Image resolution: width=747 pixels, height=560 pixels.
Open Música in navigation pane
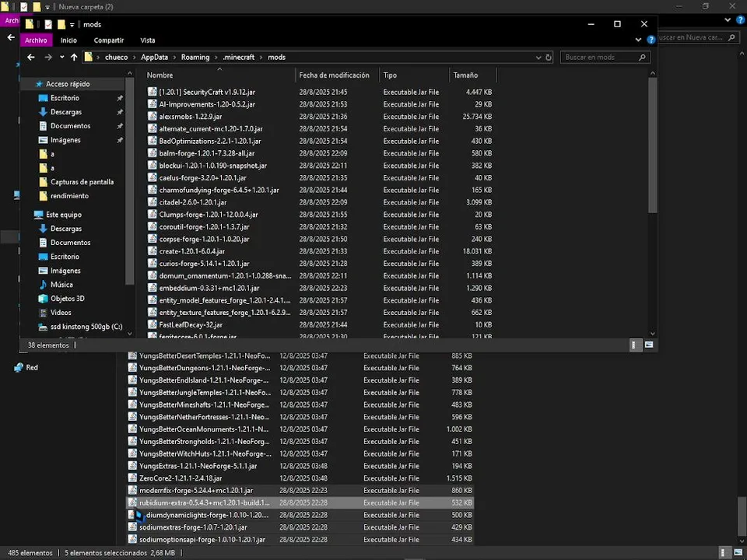pyautogui.click(x=61, y=285)
